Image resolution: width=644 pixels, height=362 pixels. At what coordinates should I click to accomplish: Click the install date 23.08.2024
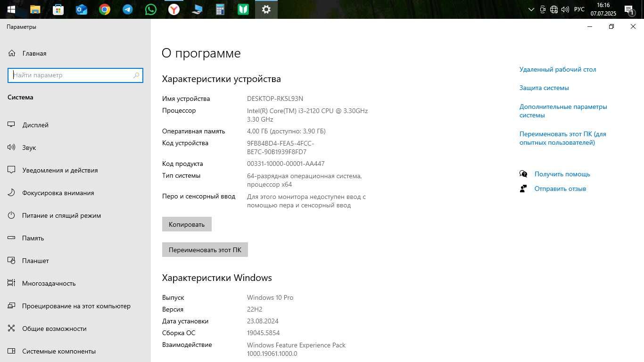tap(263, 321)
